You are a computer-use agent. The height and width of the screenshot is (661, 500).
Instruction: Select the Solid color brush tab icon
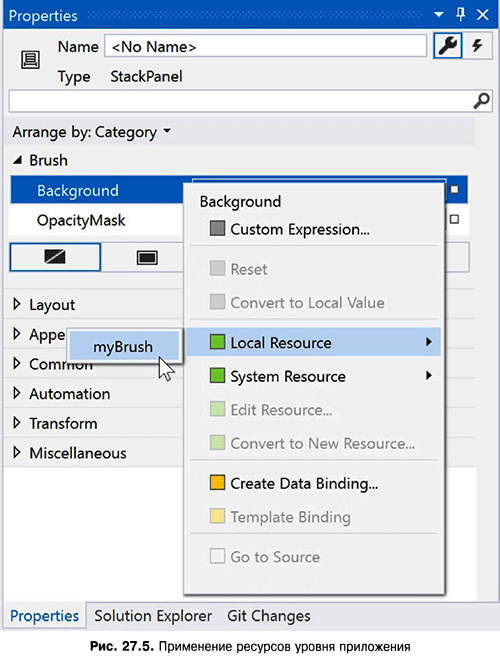coord(147,258)
